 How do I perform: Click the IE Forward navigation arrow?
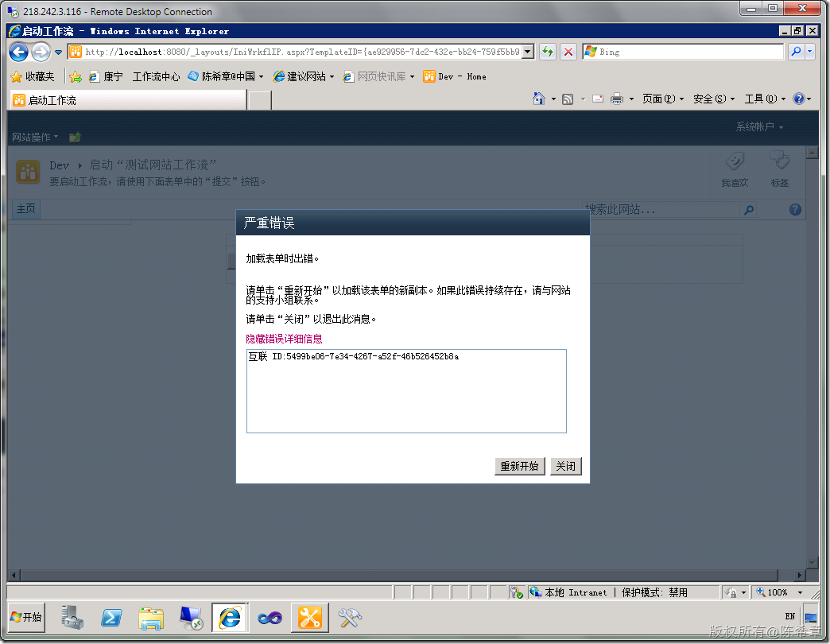(41, 52)
